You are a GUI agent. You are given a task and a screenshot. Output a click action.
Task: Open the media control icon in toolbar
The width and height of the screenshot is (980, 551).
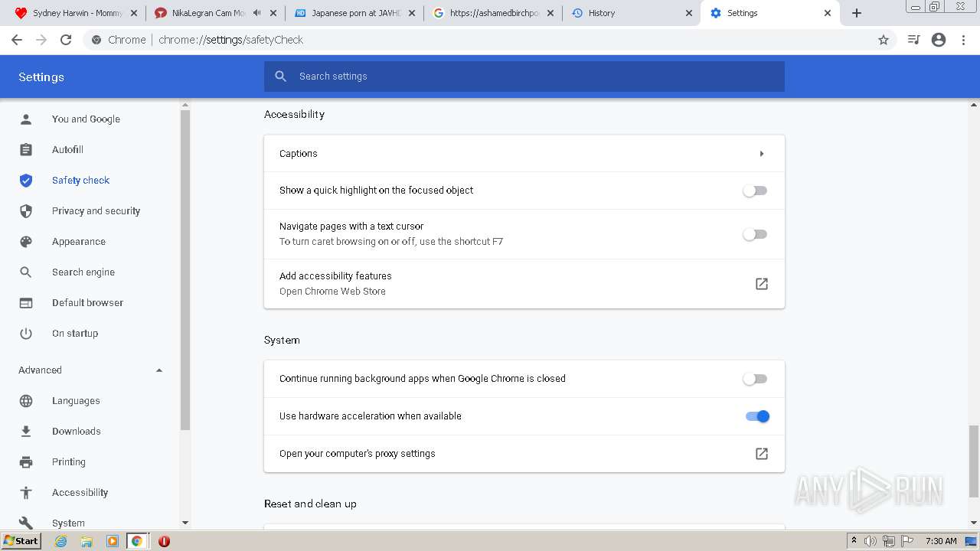point(913,40)
